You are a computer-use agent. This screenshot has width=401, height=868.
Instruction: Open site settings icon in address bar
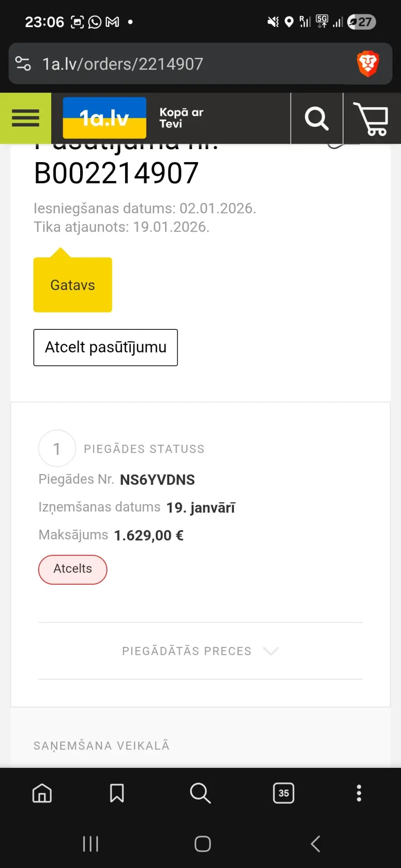point(23,64)
